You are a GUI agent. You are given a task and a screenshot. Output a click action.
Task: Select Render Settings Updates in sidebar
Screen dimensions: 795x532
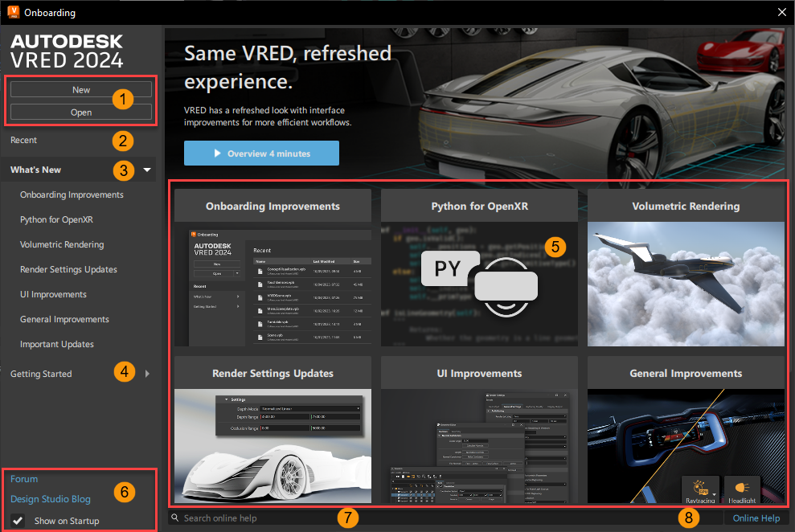[x=68, y=269]
